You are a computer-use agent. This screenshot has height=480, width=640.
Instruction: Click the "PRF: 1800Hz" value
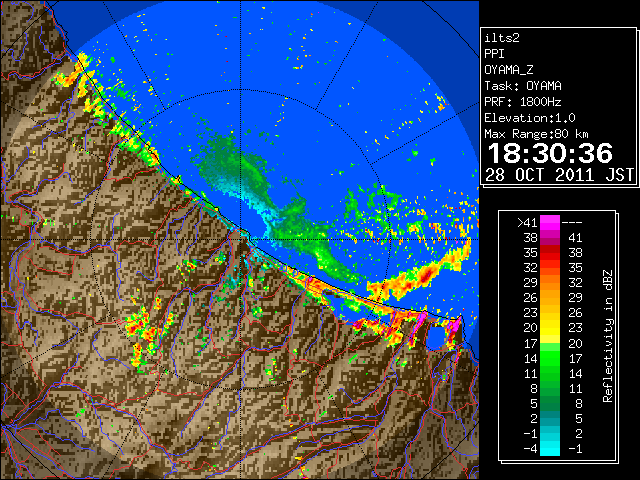(523, 102)
